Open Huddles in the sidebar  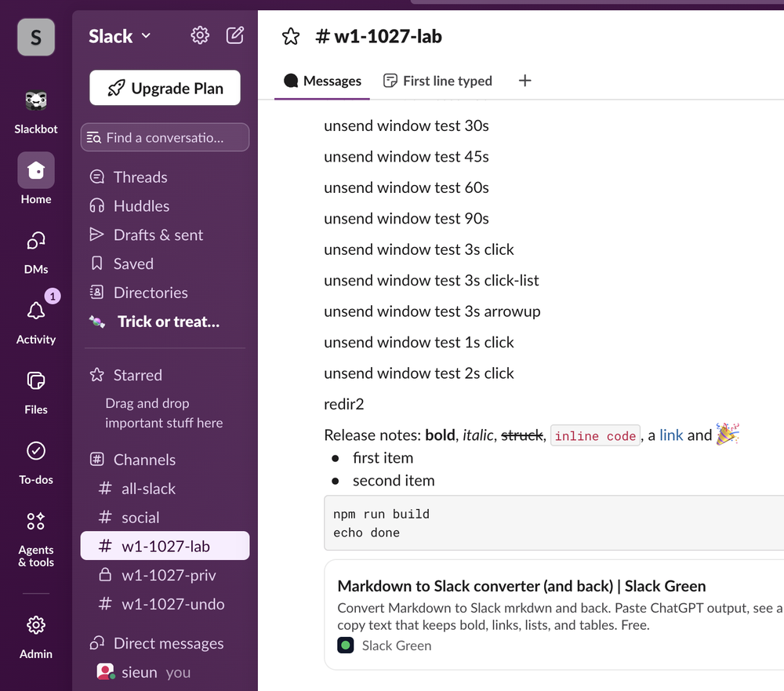click(x=165, y=206)
